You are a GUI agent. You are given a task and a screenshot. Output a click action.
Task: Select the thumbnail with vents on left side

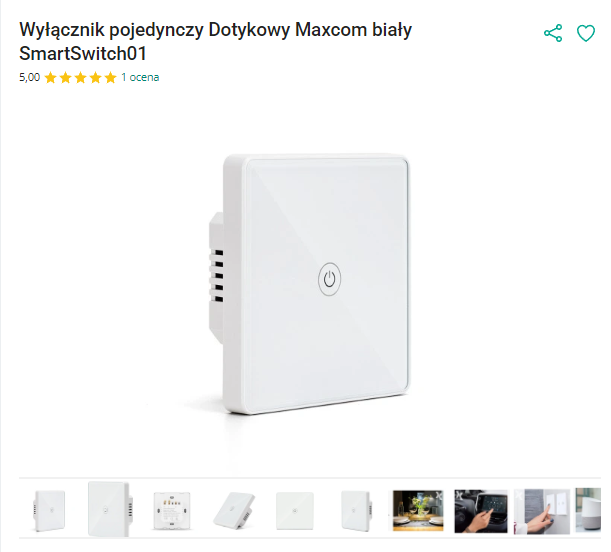[49, 510]
